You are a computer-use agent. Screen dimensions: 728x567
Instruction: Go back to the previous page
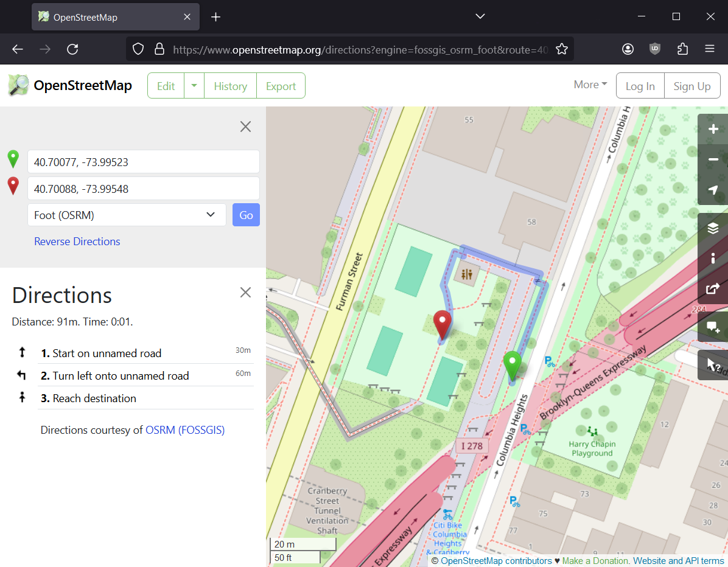tap(18, 49)
